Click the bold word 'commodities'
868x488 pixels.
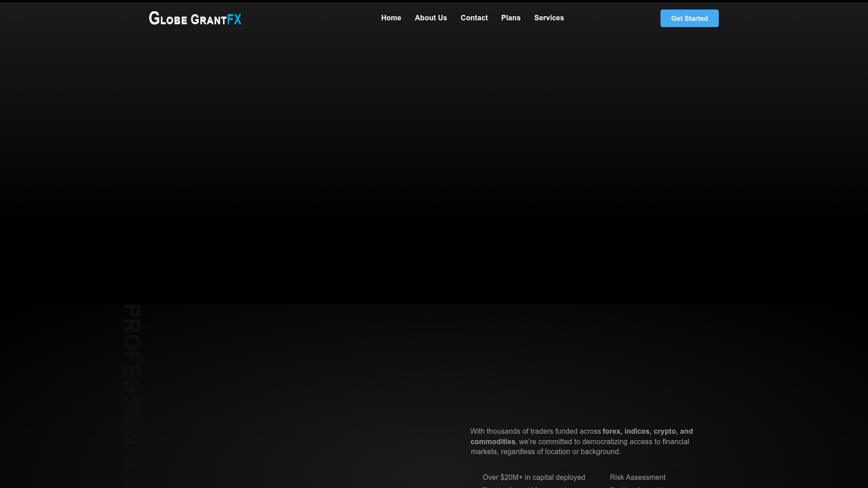[492, 442]
